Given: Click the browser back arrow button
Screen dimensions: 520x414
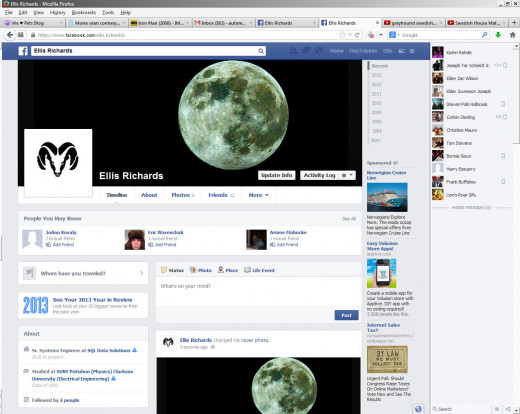Looking at the screenshot, I should 10,35.
